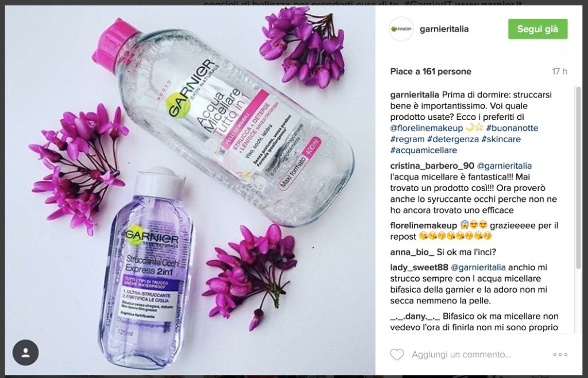Open cristina_barbero_90 commenter profile
The image size is (588, 378).
(432, 166)
